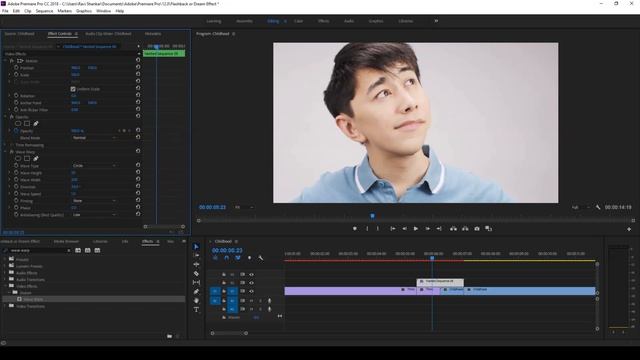The width and height of the screenshot is (640, 360).
Task: Switch to Media Browser tab
Action: tap(66, 242)
